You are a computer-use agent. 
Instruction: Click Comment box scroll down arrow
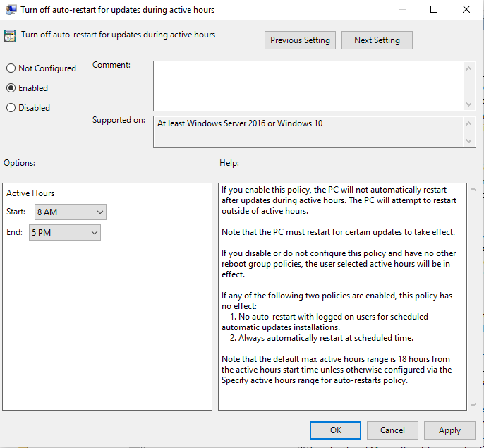tap(469, 104)
